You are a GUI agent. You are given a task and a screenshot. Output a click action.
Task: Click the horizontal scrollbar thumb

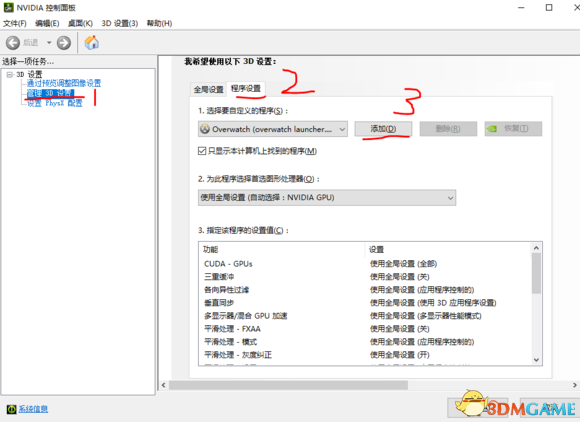pyautogui.click(x=289, y=385)
